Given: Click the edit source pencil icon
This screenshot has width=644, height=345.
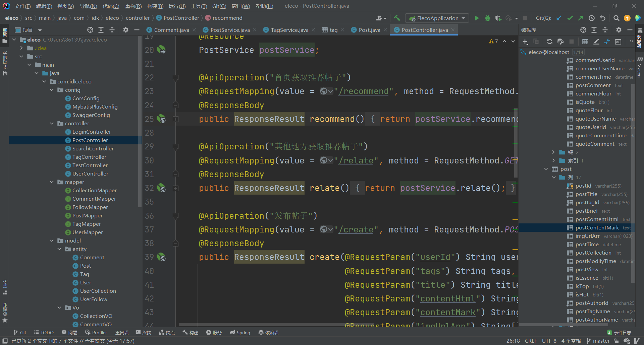Looking at the screenshot, I should pos(596,42).
